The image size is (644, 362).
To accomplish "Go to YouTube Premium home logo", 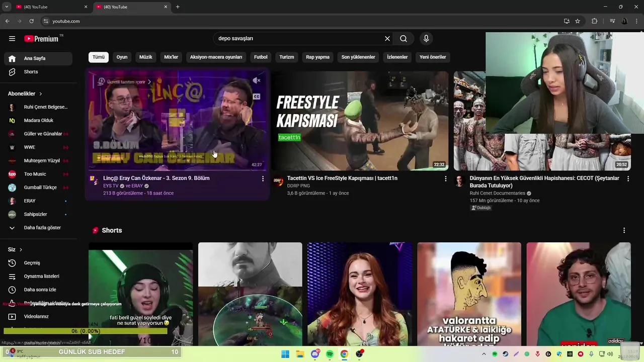I will click(x=41, y=39).
